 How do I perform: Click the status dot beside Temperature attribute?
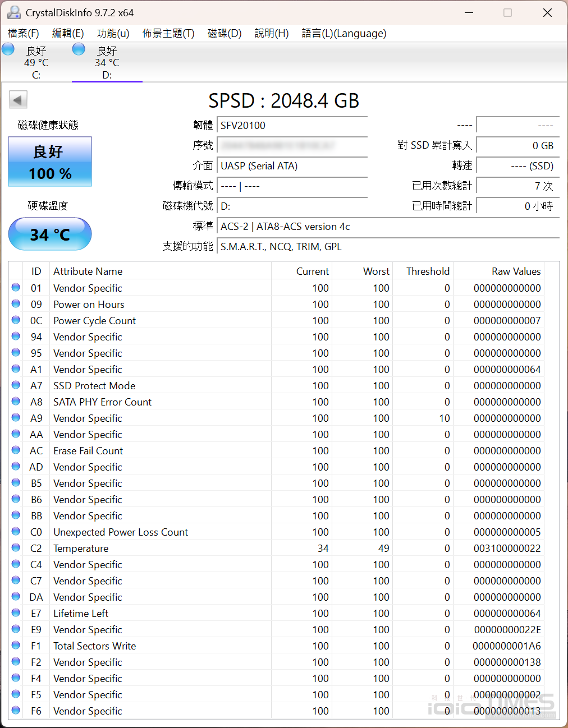15,547
